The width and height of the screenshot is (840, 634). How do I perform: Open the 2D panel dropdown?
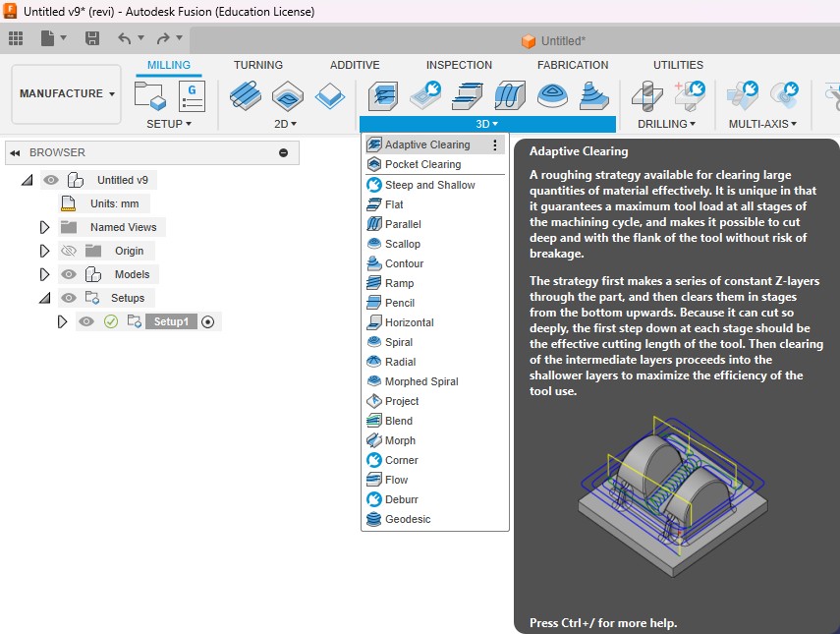(x=286, y=124)
